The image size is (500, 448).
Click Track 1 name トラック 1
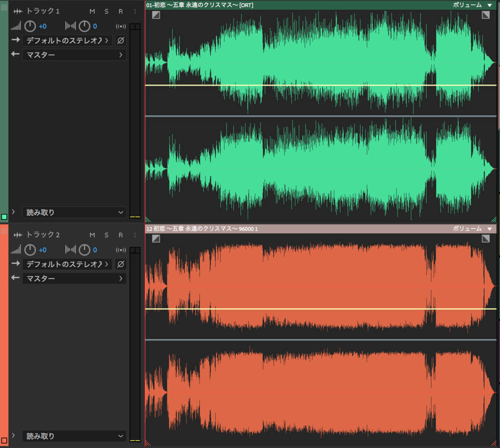tap(43, 11)
